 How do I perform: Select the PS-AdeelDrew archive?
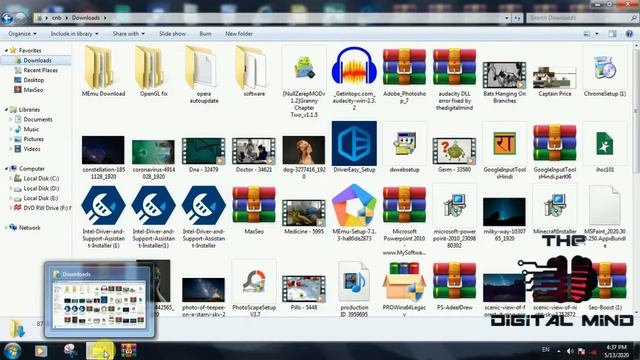454,286
